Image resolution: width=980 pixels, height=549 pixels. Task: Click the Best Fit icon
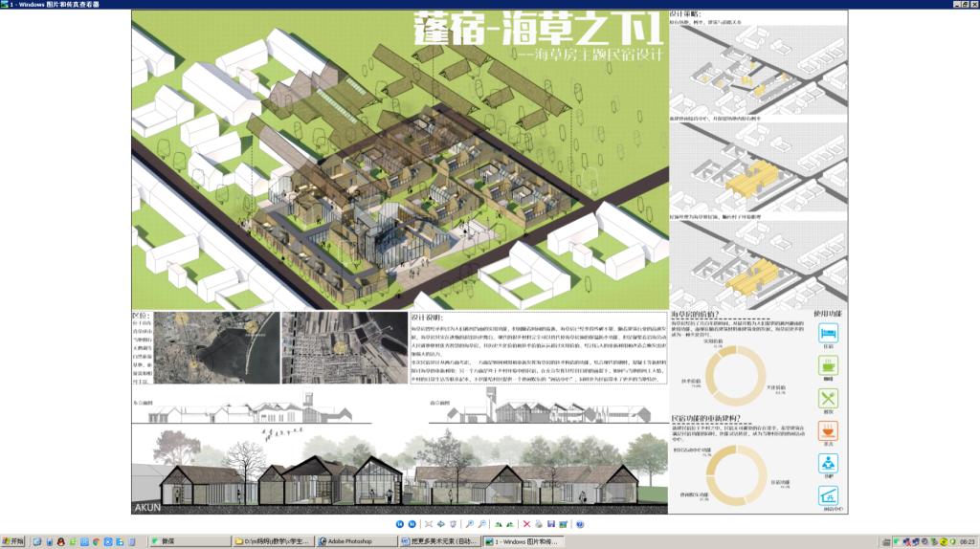point(429,524)
